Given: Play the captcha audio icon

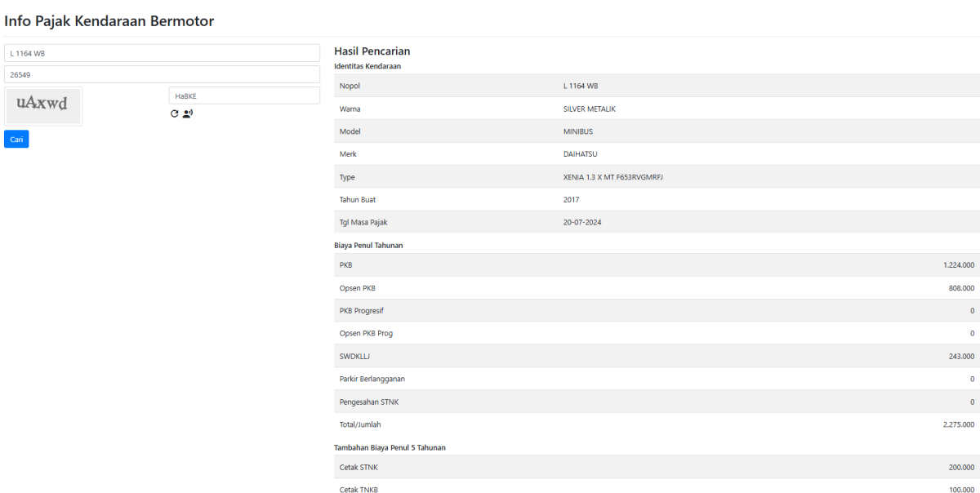Looking at the screenshot, I should pyautogui.click(x=188, y=113).
